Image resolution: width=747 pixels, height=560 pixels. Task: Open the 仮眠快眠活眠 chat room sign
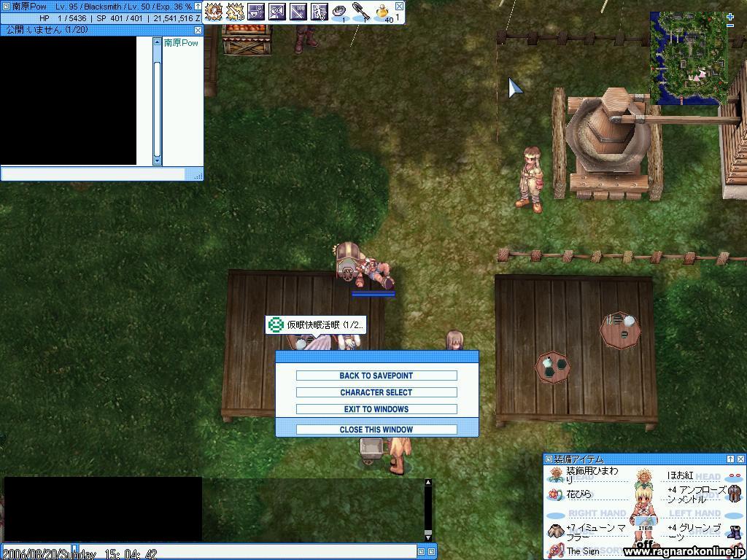click(x=316, y=324)
